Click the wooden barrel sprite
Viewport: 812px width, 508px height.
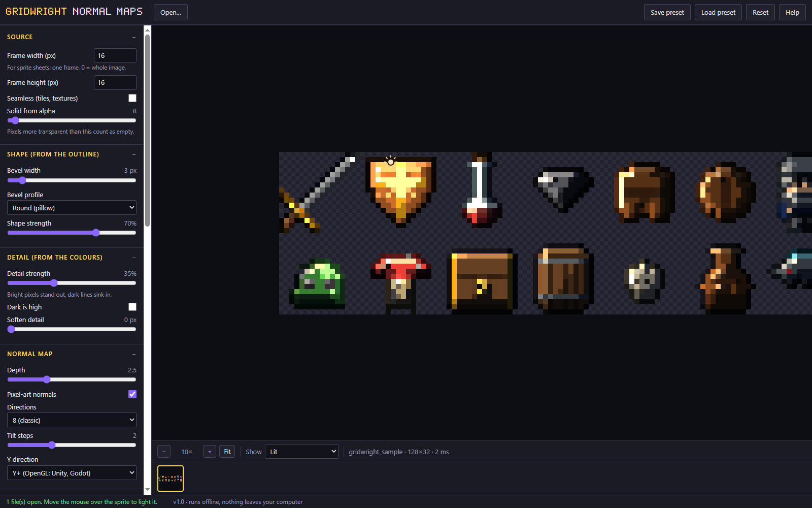tap(563, 279)
